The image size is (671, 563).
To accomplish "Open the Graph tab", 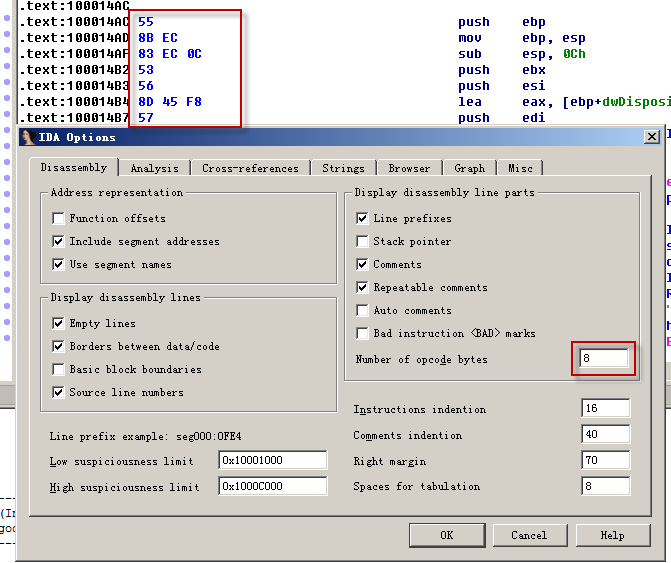I will (469, 168).
